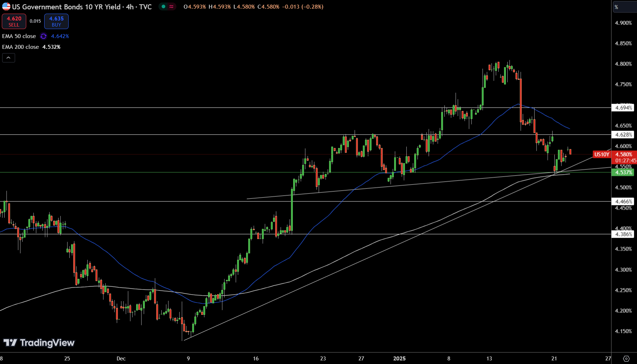
Task: Click the high value H4.593%
Action: (x=220, y=7)
